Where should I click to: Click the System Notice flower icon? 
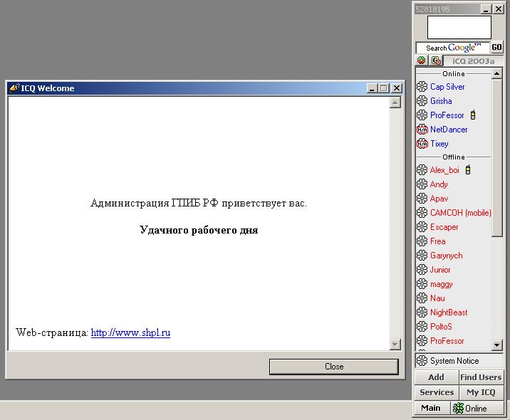(422, 361)
